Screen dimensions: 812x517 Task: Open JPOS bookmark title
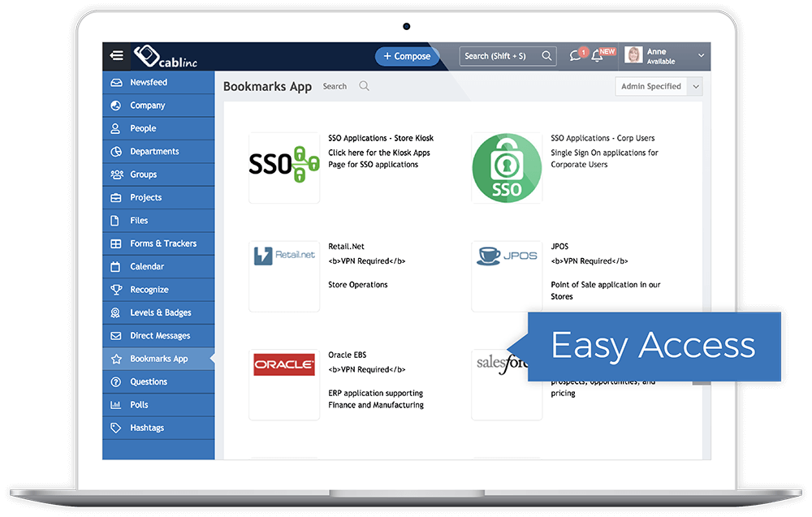coord(559,247)
